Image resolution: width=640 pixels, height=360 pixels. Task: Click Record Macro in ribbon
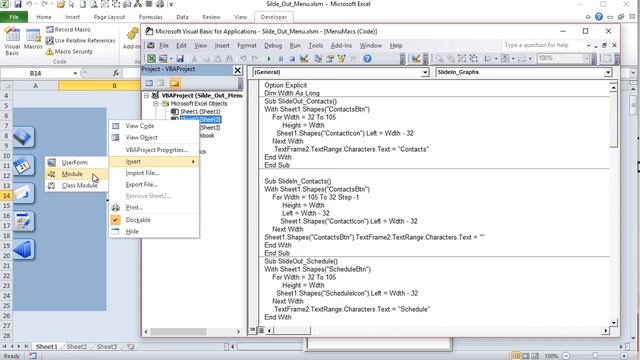(68, 30)
